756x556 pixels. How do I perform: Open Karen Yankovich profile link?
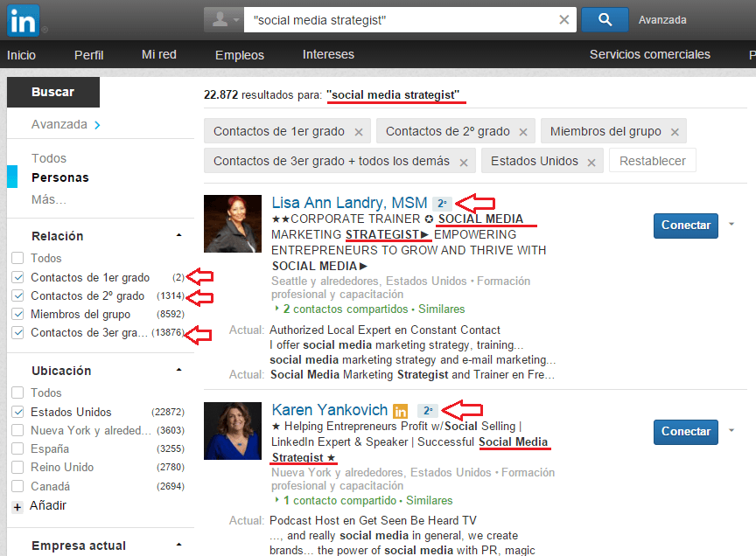[329, 409]
